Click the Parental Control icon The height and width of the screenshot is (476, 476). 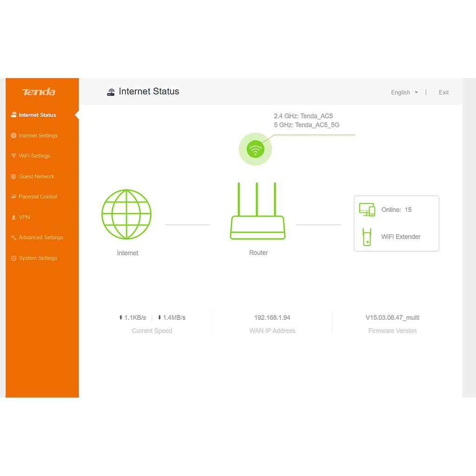[x=13, y=197]
